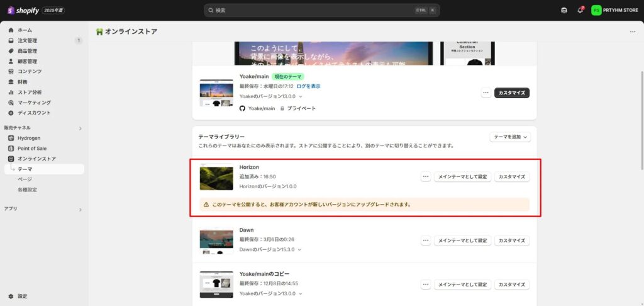Focus the search field
Viewport: 644px width, 306px height.
[x=321, y=10]
